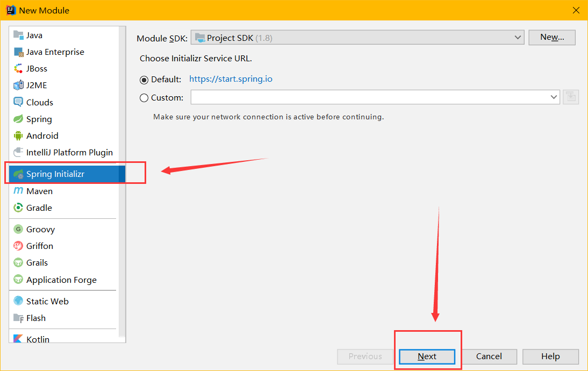Select the IntelliJ Platform Plugin icon

click(x=18, y=152)
